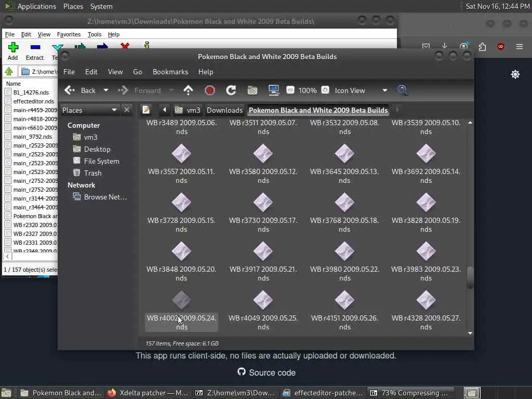Select WB r3983 2009.05.23.nds file icon
Screen dimensions: 532x399
click(x=426, y=251)
